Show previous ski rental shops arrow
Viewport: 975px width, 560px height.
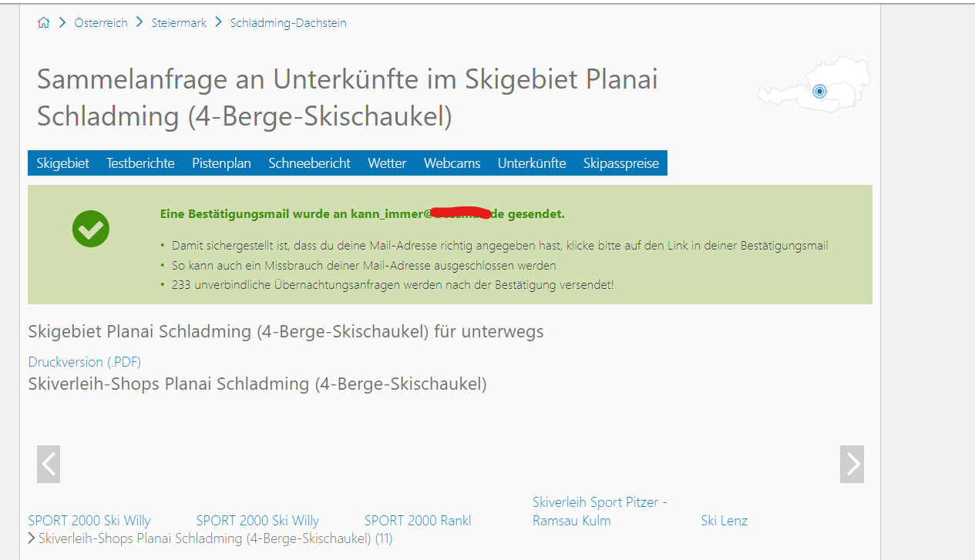pos(49,464)
